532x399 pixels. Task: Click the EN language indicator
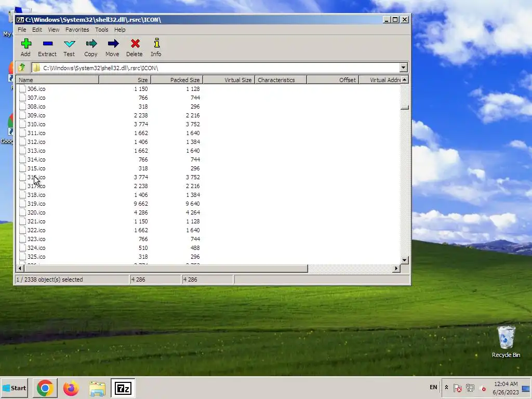pyautogui.click(x=433, y=387)
